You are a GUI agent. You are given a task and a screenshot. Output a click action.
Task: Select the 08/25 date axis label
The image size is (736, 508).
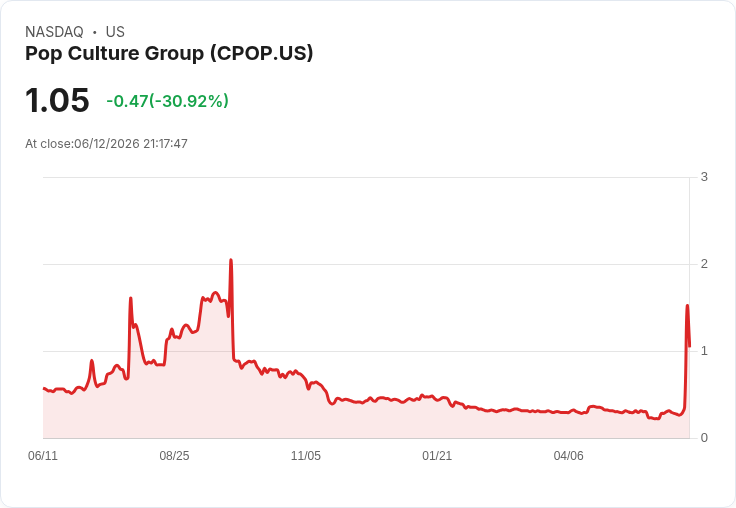(x=174, y=456)
